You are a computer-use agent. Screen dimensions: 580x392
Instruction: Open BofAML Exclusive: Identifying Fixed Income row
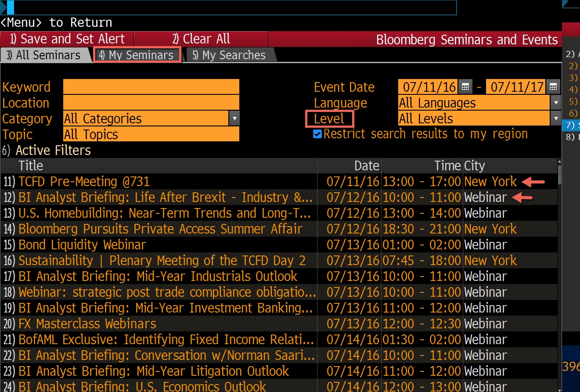point(279,339)
